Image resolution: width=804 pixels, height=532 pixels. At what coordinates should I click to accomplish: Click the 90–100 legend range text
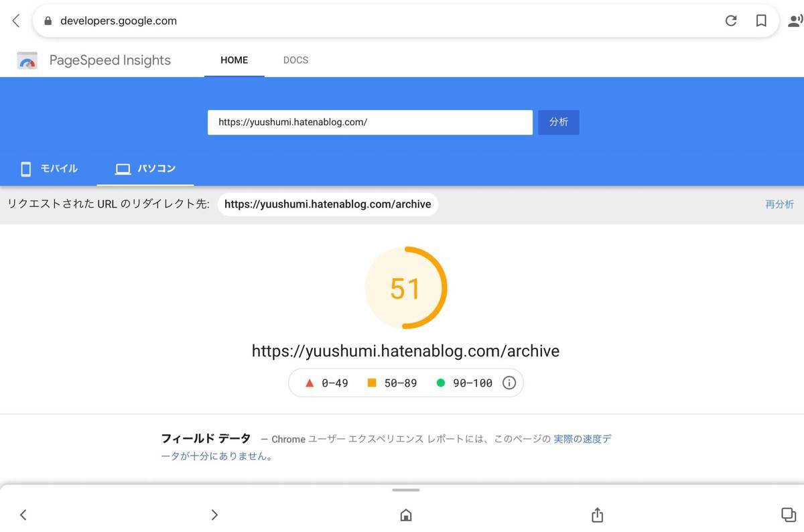tap(473, 383)
